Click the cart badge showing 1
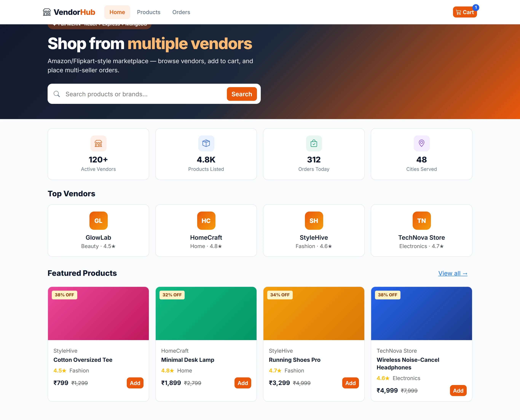 point(476,7)
